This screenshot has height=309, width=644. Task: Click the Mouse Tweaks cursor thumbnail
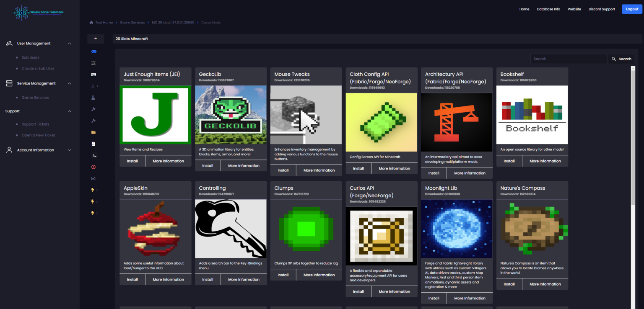click(306, 115)
